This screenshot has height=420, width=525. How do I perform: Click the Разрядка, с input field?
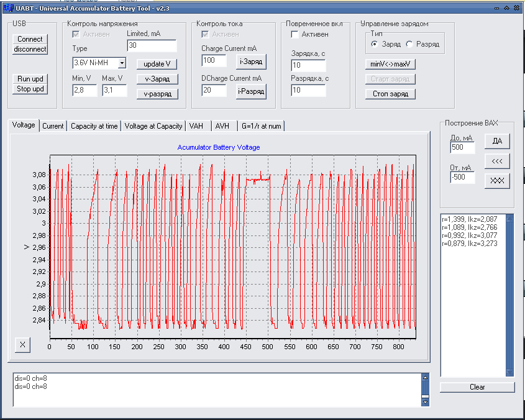308,90
